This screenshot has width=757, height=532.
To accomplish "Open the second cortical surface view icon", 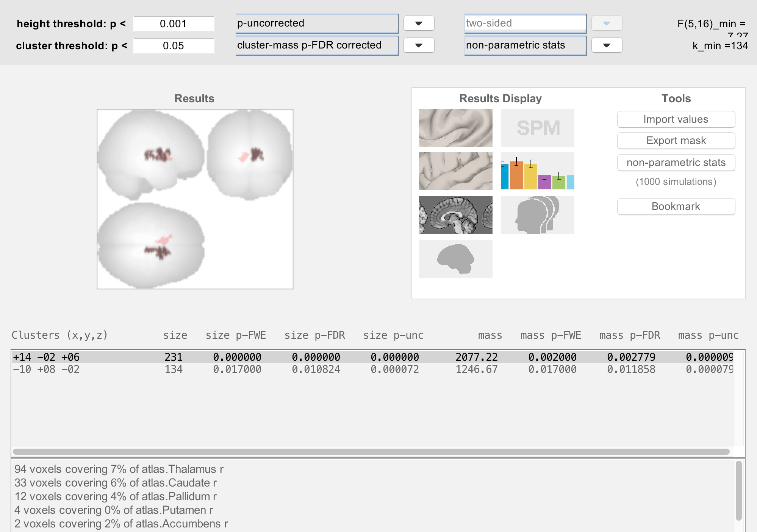I will pos(455,171).
